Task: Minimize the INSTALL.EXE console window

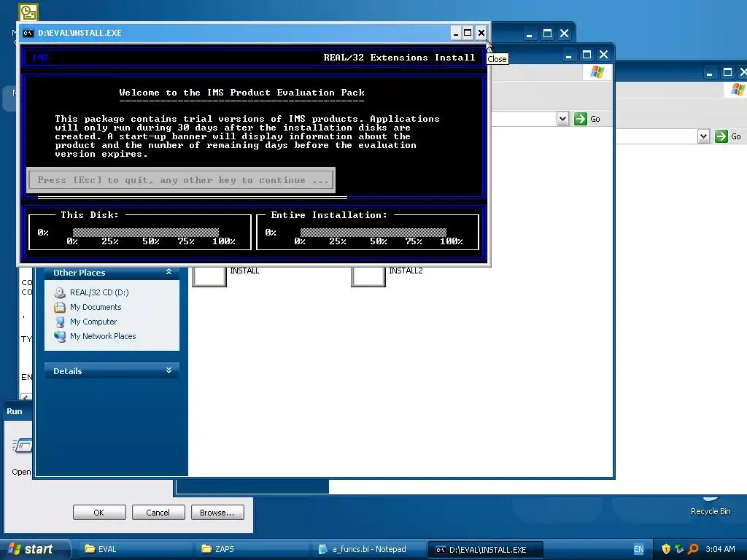Action: point(456,33)
